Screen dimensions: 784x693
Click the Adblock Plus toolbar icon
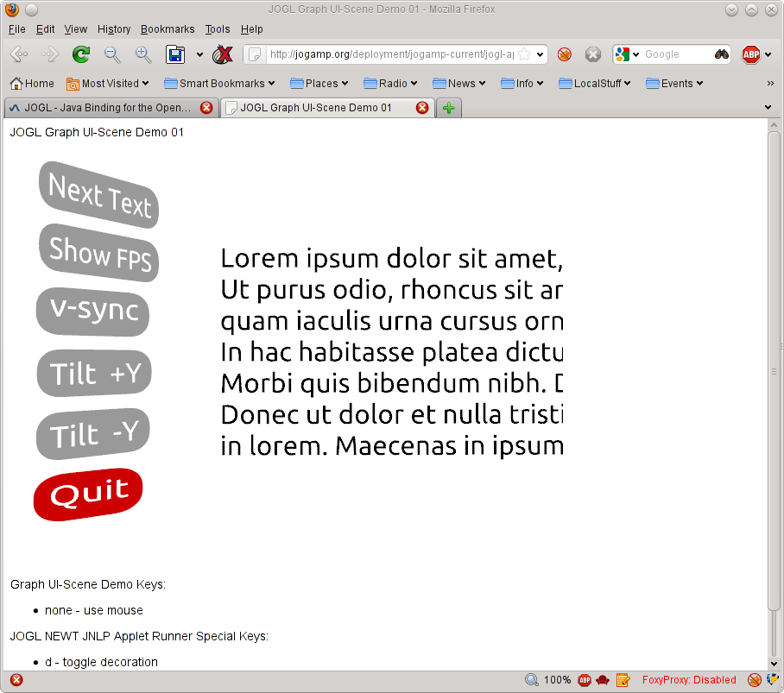coord(751,54)
